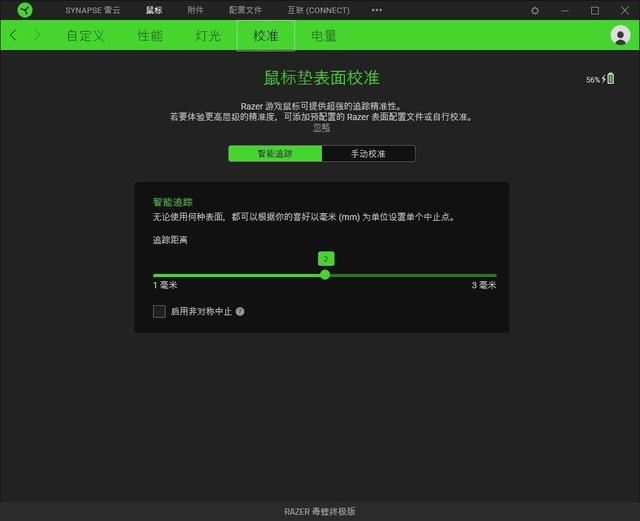This screenshot has width=640, height=521.
Task: Click the 3 毫米 maximum label
Action: (x=484, y=285)
